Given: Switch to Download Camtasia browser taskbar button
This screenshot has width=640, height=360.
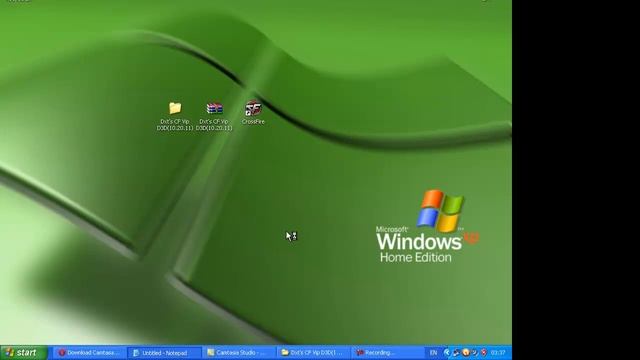Looking at the screenshot, I should (x=89, y=353).
